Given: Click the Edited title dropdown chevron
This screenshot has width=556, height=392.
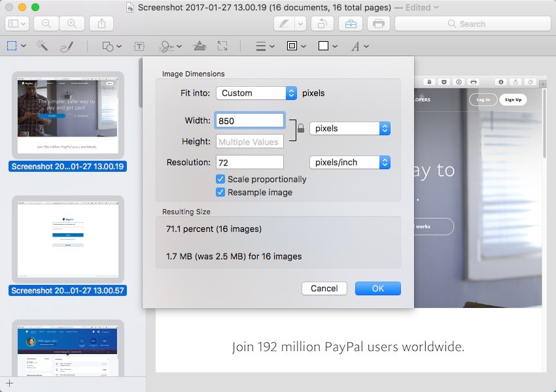Looking at the screenshot, I should pos(436,7).
